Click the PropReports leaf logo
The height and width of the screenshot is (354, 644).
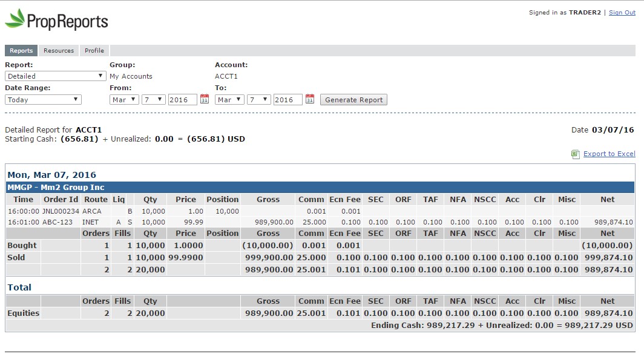[16, 19]
